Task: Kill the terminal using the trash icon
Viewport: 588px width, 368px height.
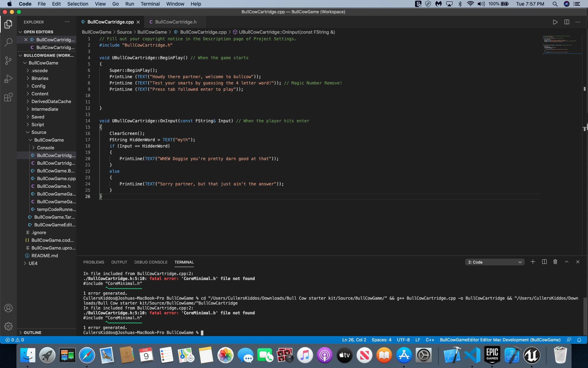Action: (x=555, y=262)
